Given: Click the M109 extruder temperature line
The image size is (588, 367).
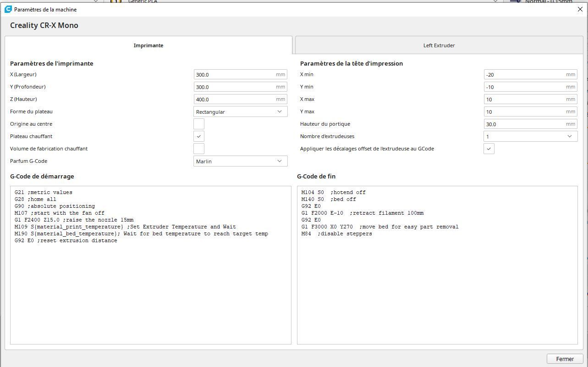Looking at the screenshot, I should 125,227.
